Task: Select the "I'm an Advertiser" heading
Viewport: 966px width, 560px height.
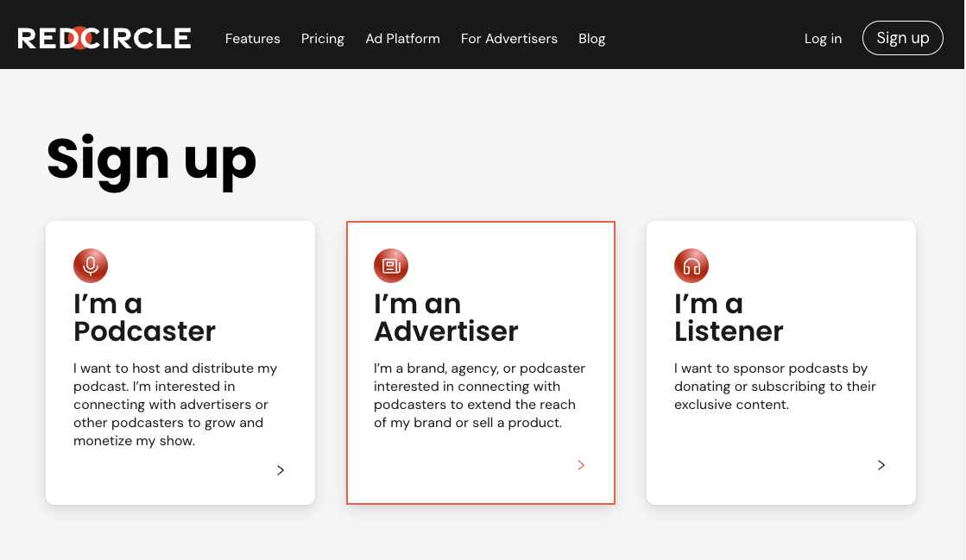Action: 445,318
